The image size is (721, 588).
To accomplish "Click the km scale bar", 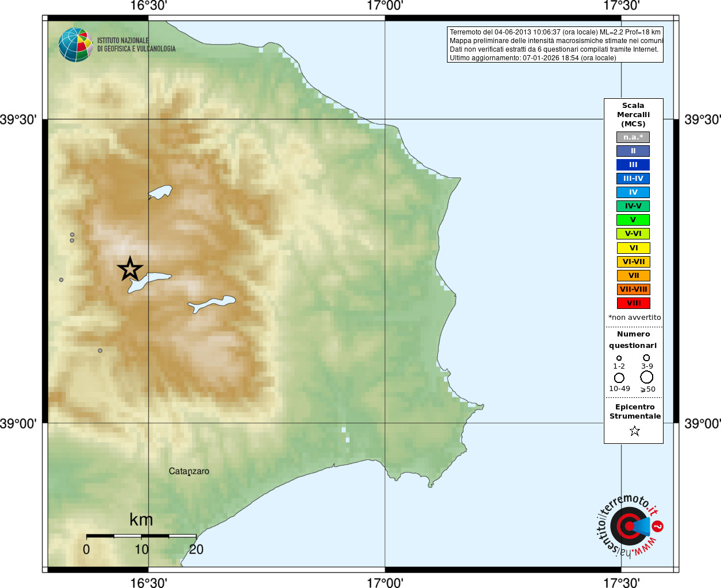I will [141, 536].
